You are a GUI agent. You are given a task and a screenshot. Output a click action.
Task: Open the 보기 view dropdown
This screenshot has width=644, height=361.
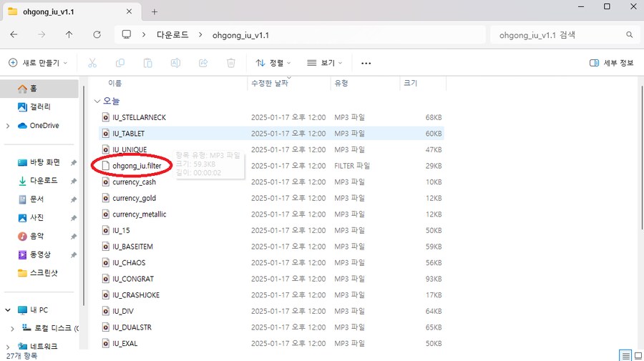324,63
